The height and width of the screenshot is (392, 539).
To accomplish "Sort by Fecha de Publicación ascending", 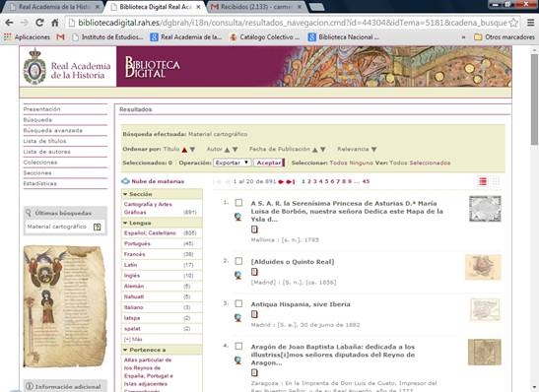I will point(315,150).
